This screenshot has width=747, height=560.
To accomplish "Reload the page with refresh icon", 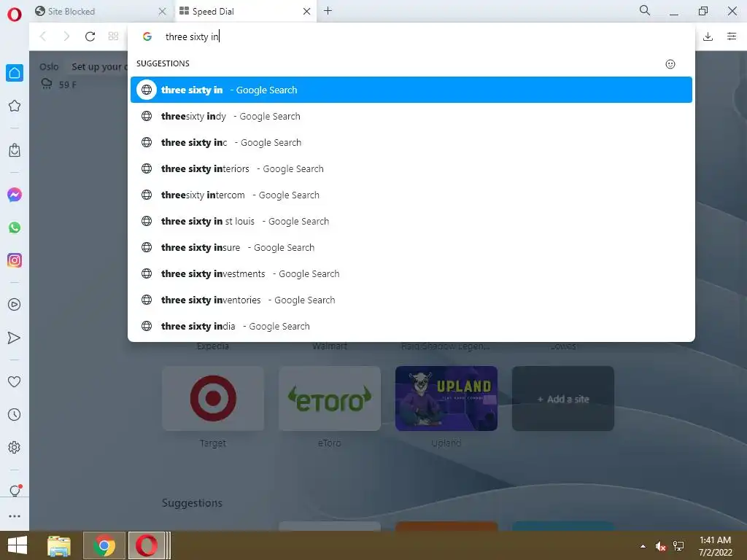I will pos(90,36).
